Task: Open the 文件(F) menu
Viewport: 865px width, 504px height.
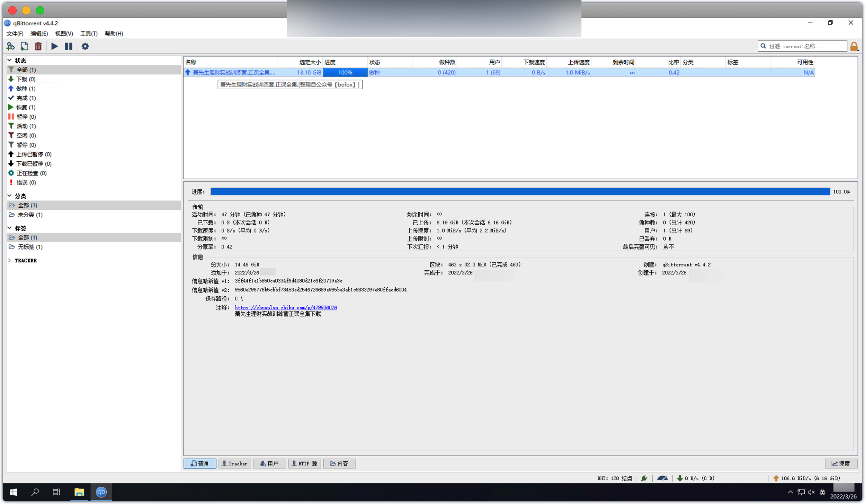Action: 15,34
